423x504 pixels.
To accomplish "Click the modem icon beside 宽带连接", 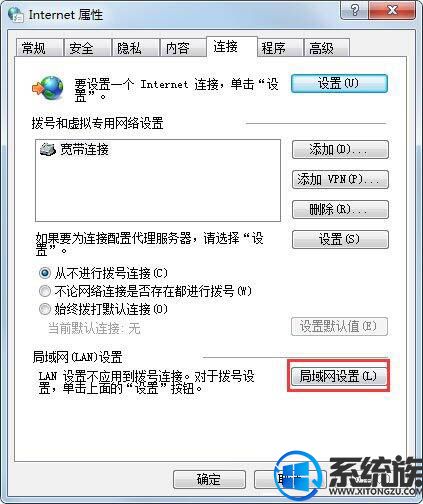I will click(48, 149).
